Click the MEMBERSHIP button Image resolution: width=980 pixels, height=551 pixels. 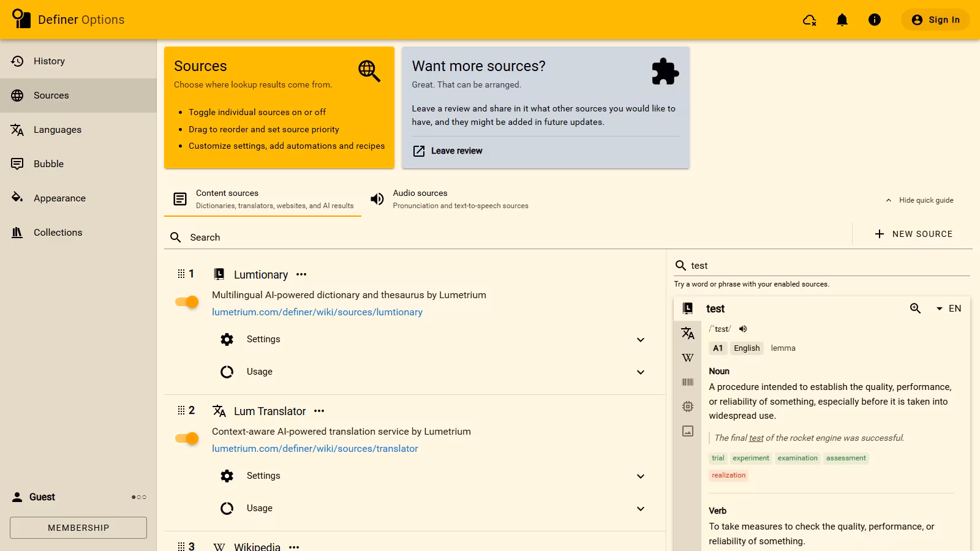click(78, 528)
